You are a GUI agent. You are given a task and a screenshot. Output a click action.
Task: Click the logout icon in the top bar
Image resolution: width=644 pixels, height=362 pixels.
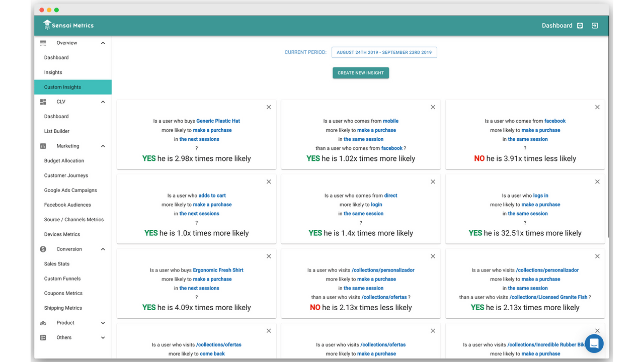595,25
